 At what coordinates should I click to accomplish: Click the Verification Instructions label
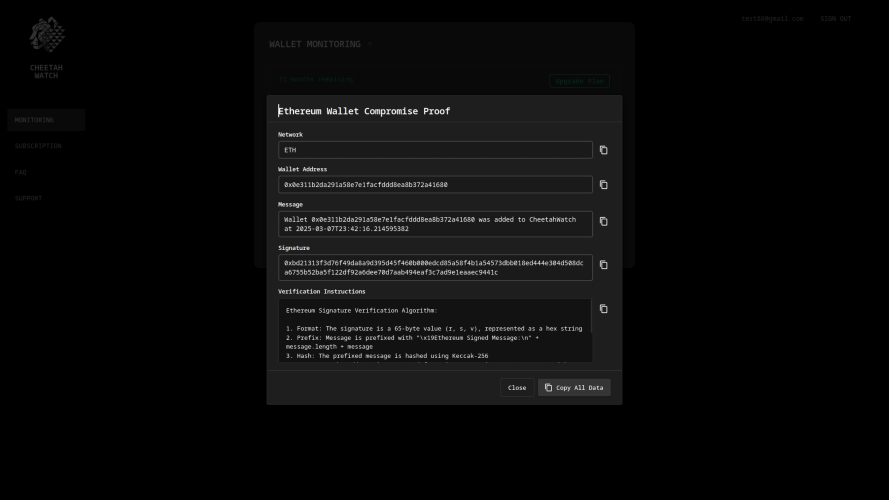point(321,291)
